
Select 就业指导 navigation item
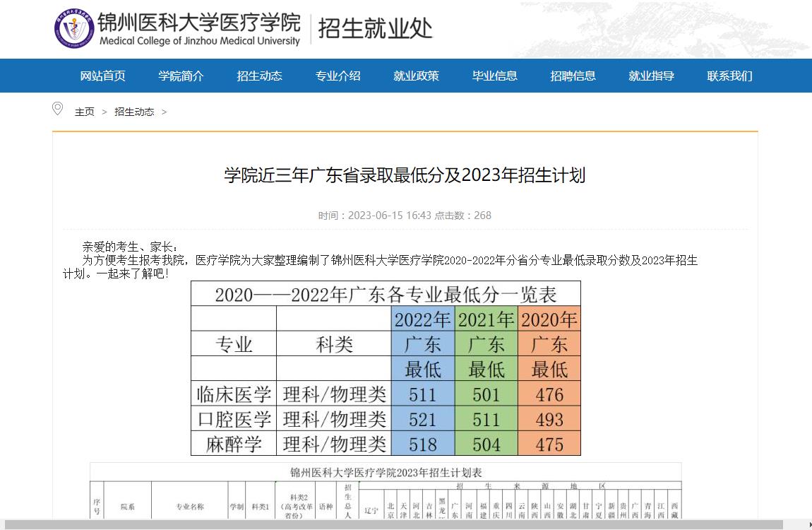coord(651,76)
